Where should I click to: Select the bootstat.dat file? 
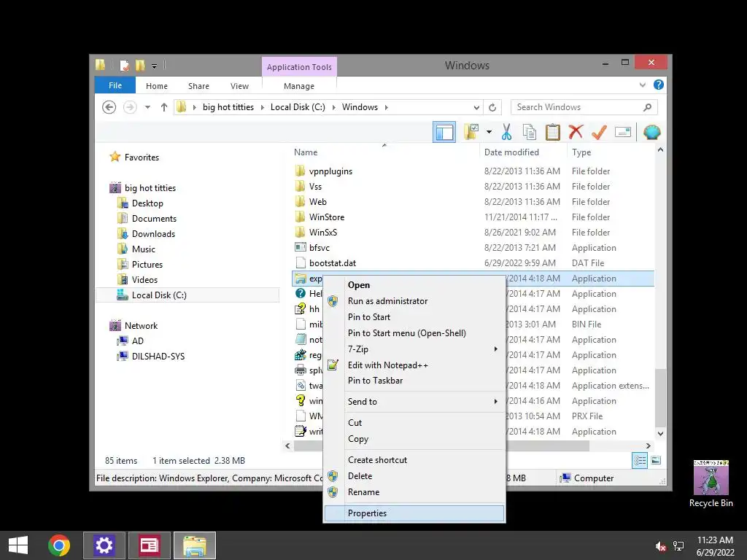point(333,262)
